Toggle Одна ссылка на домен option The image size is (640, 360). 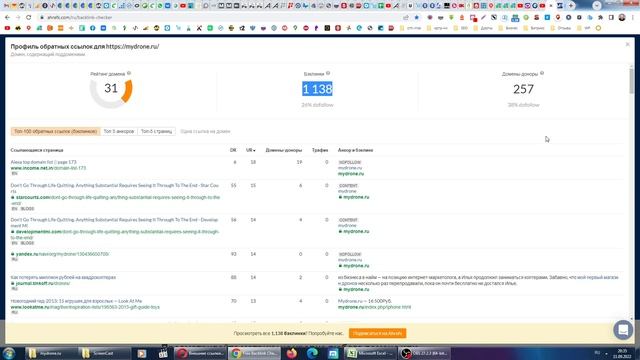click(205, 131)
